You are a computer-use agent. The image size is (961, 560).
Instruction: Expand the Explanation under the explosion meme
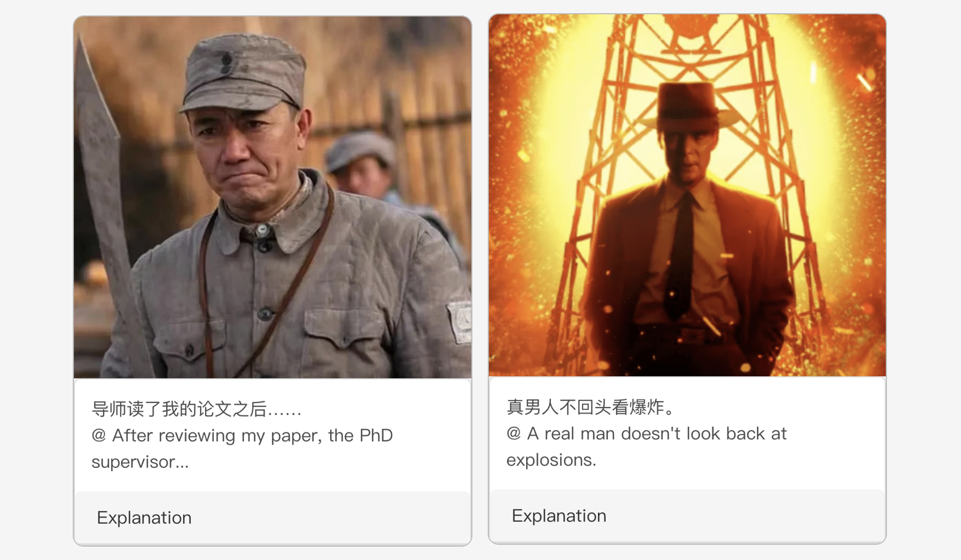[559, 515]
